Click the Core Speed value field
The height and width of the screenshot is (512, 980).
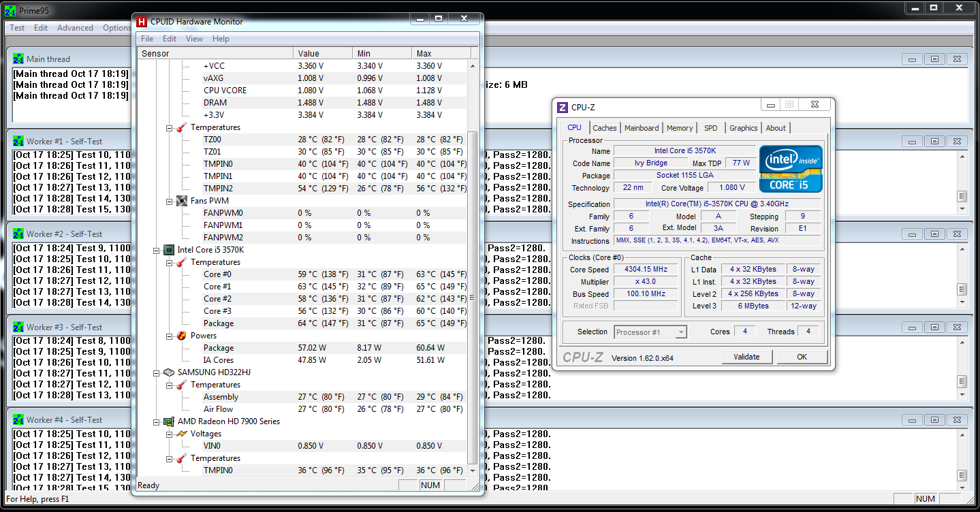point(646,269)
